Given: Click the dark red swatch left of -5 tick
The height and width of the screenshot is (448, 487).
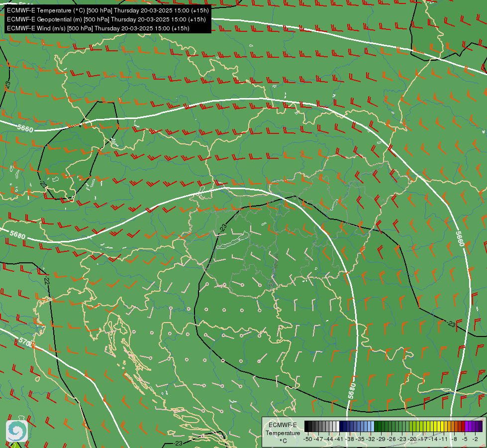Looking at the screenshot, I should click(x=464, y=426).
